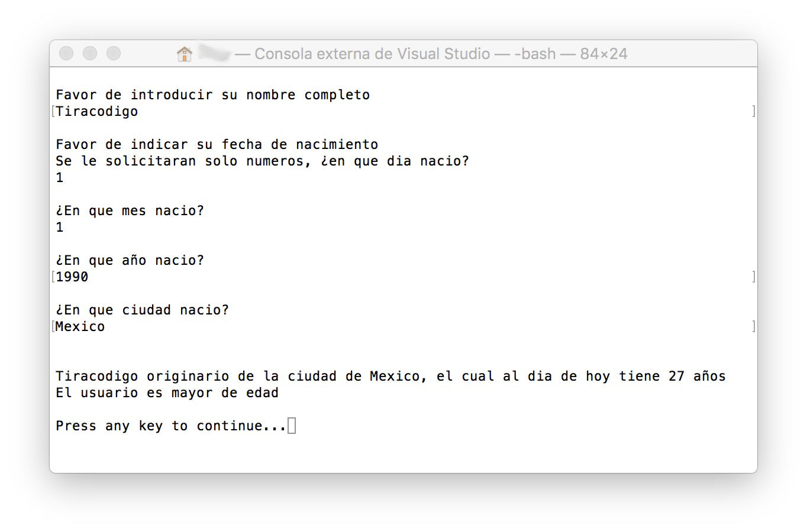Click the "Press any key to continue..." prompt
Viewport: 807px width, 532px height.
pos(170,426)
